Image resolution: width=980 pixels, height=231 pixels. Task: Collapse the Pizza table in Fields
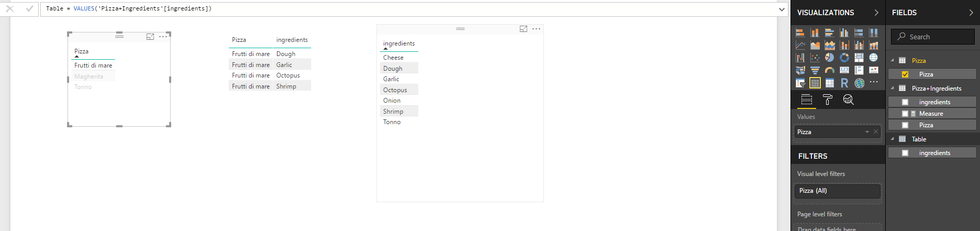tap(893, 60)
